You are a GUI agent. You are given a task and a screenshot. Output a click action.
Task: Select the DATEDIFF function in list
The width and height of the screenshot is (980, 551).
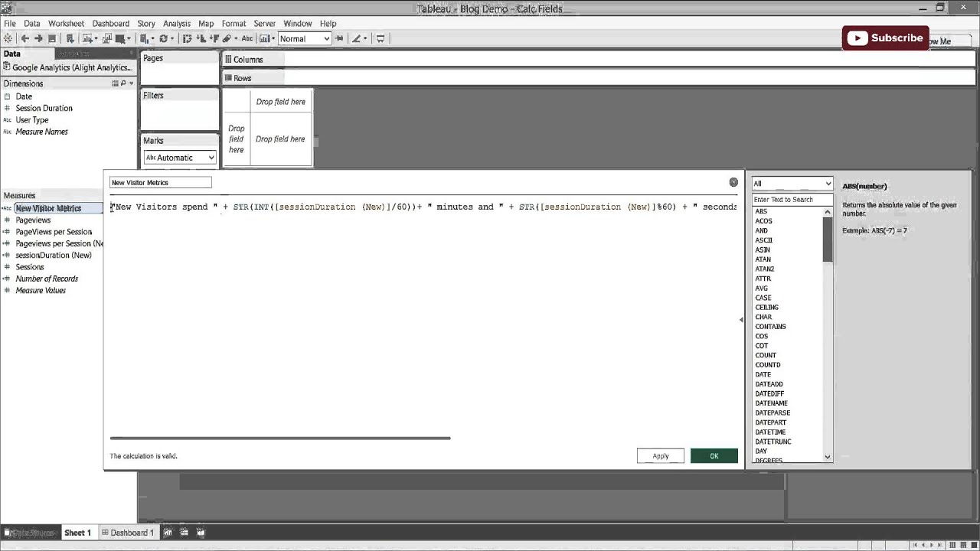click(x=769, y=393)
